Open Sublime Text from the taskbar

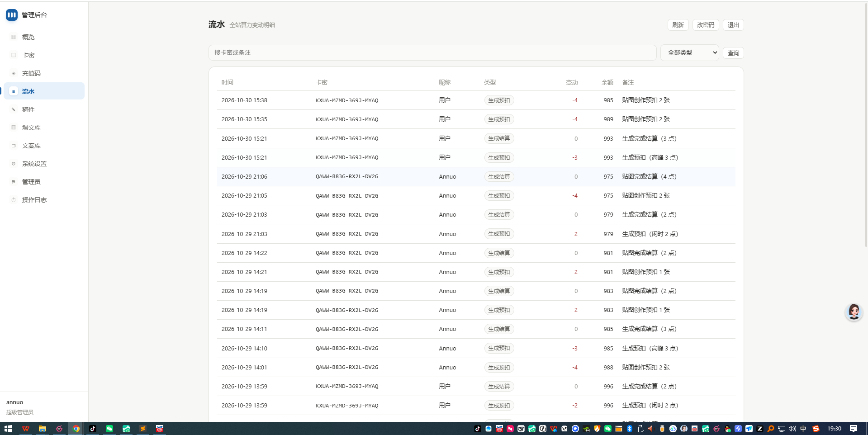(x=143, y=429)
